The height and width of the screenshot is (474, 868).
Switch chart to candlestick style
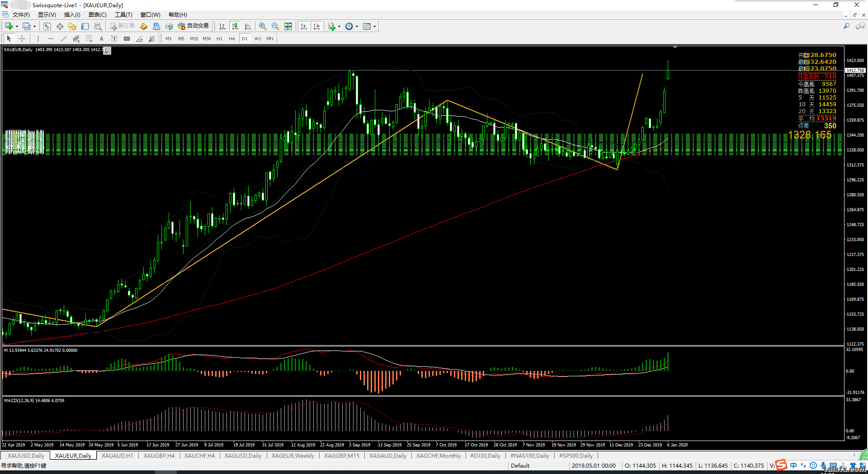click(235, 26)
